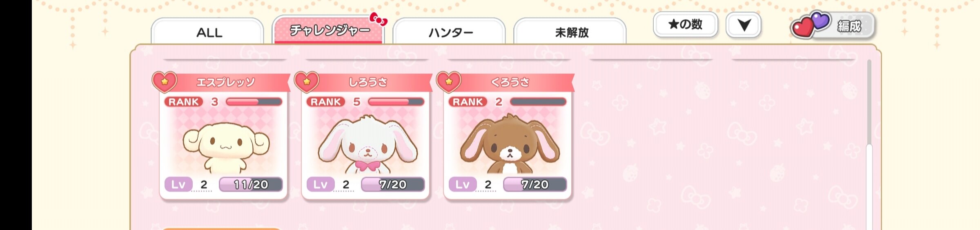Open 編成 team formation button
This screenshot has width=980, height=230.
(x=833, y=25)
